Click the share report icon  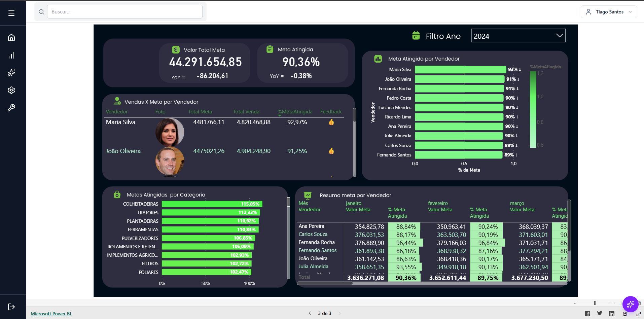(625, 314)
